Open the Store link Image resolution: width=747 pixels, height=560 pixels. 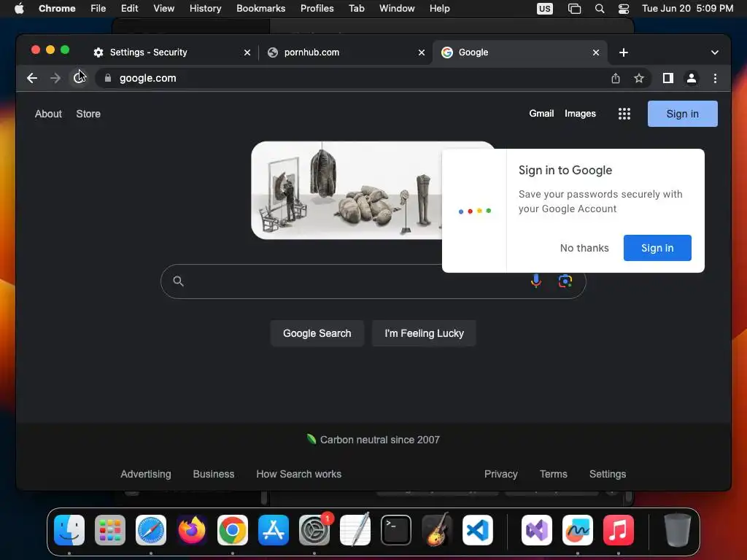(x=88, y=114)
